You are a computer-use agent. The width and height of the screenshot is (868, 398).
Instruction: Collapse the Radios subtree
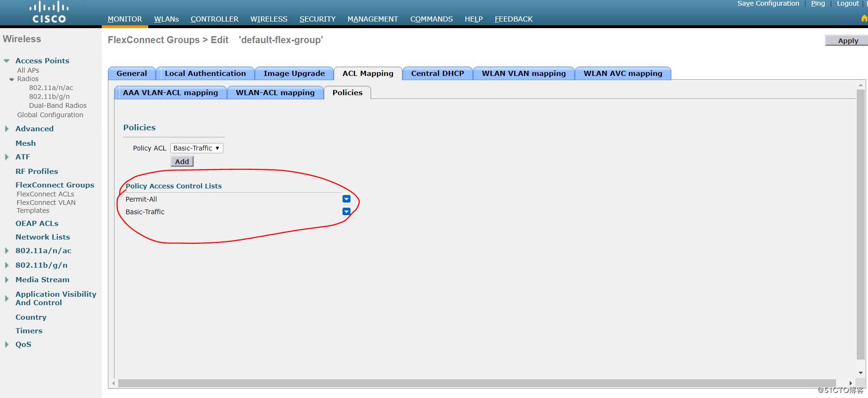click(x=12, y=79)
